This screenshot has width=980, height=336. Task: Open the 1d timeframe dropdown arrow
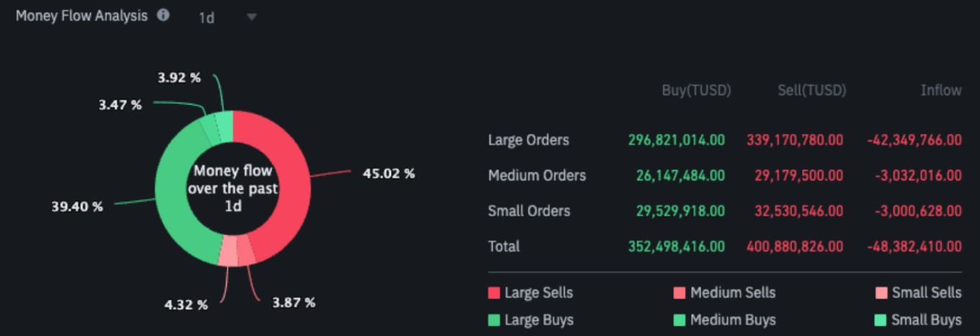tap(251, 17)
